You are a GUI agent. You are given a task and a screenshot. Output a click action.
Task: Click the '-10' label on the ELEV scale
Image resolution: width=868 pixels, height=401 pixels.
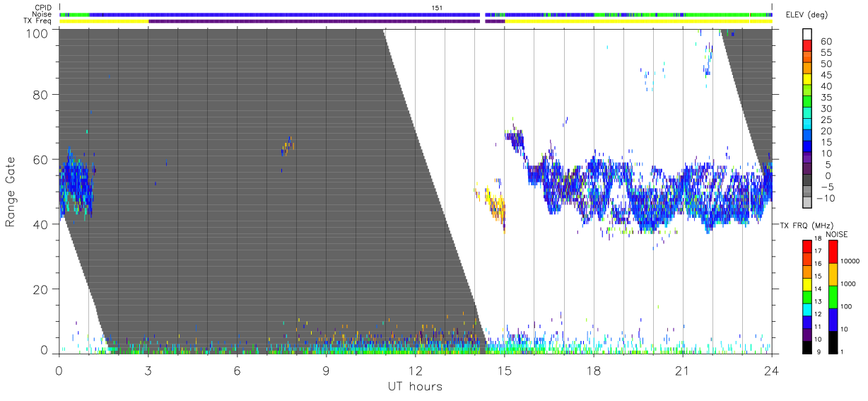(x=827, y=199)
